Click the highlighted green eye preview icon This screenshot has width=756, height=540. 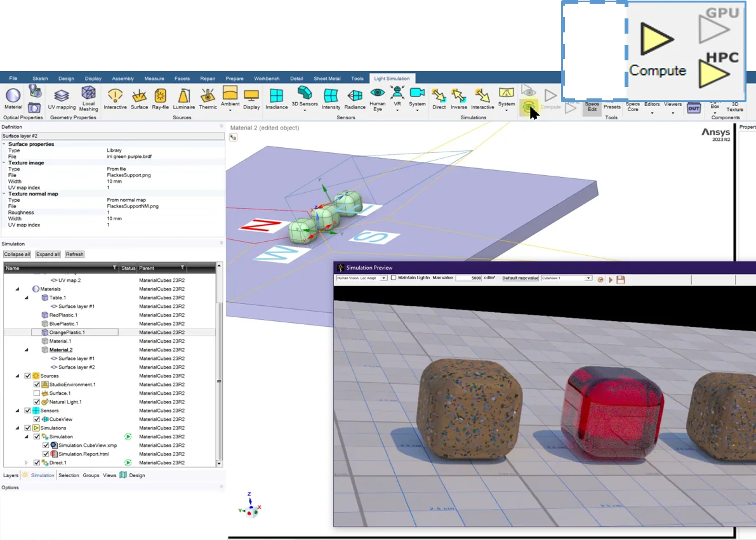point(528,107)
